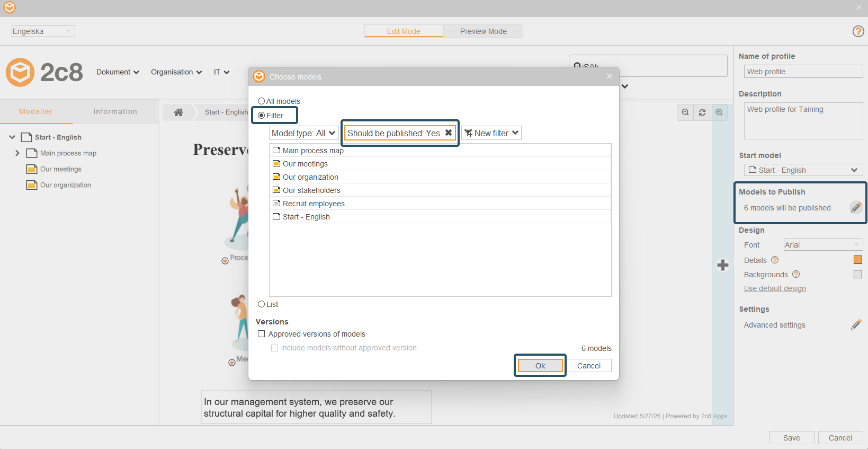Pick the Backgrounds color swatch
868x449 pixels.
coord(858,274)
